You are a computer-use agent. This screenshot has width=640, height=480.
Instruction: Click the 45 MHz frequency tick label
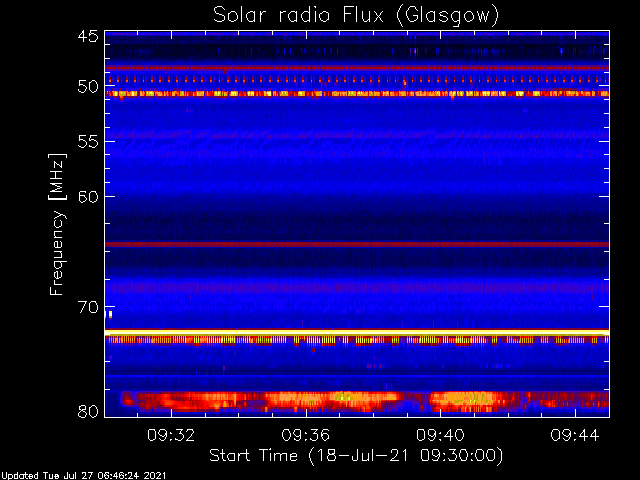point(88,36)
